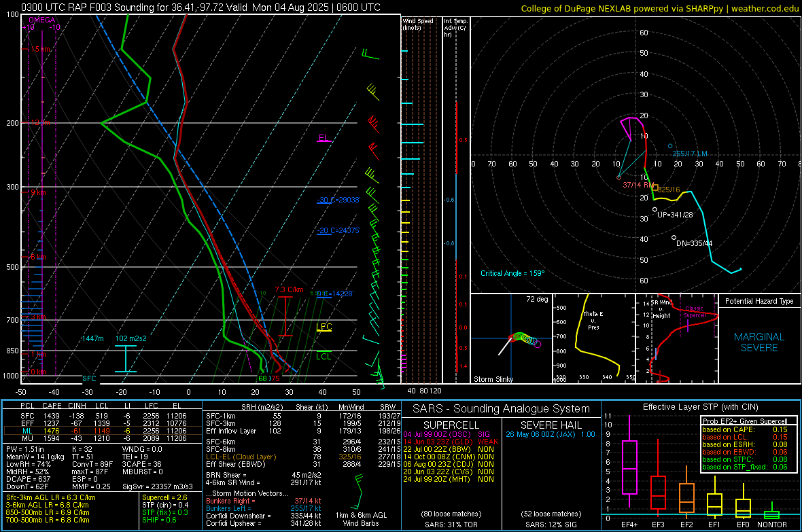Click the OMEGA label at top left
This screenshot has height=532, width=802.
coord(42,20)
